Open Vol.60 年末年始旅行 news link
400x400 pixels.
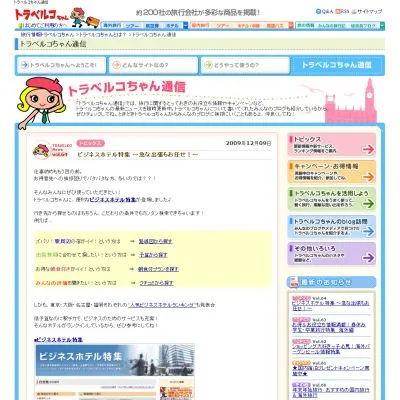[331, 392]
